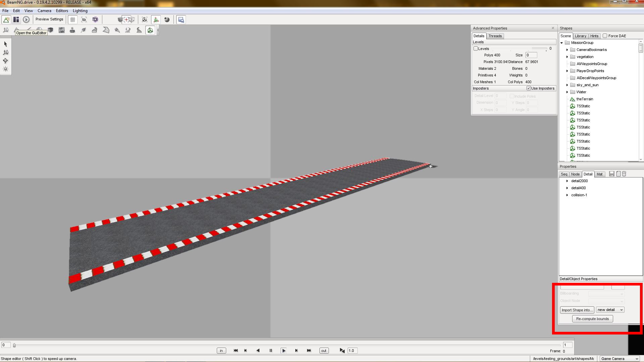Click the frame camera viewfinder icon
Screen dimensions: 644x362
84,19
